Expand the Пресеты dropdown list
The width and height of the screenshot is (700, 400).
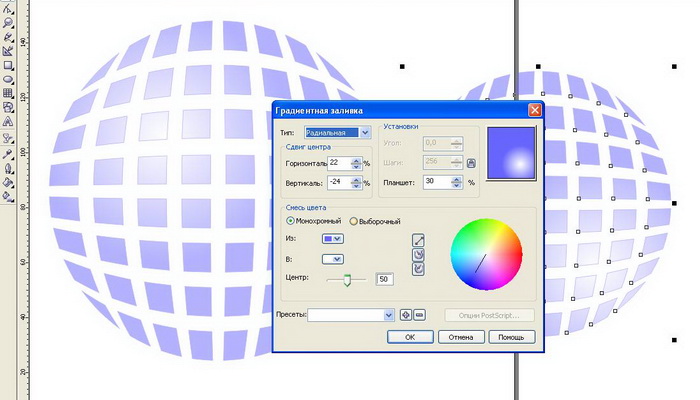coord(389,315)
